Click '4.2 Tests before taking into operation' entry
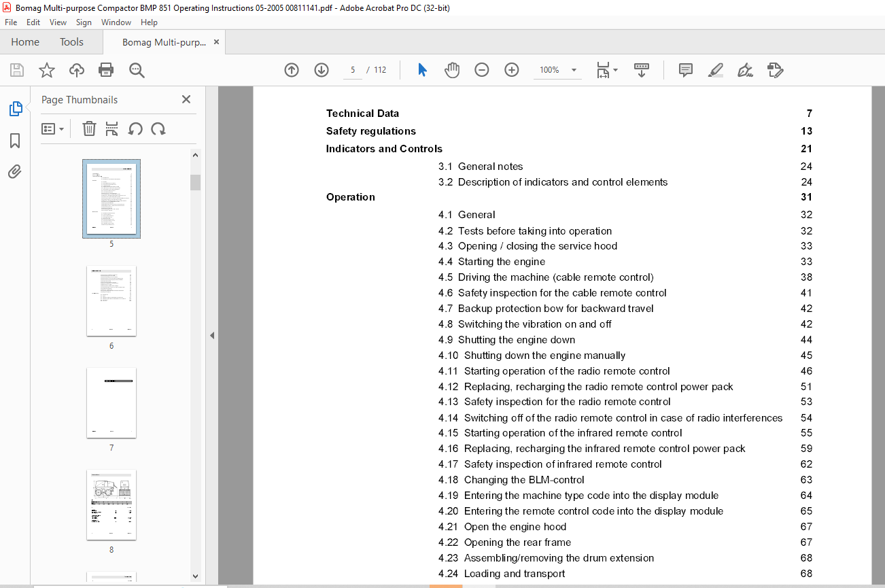 [x=525, y=231]
